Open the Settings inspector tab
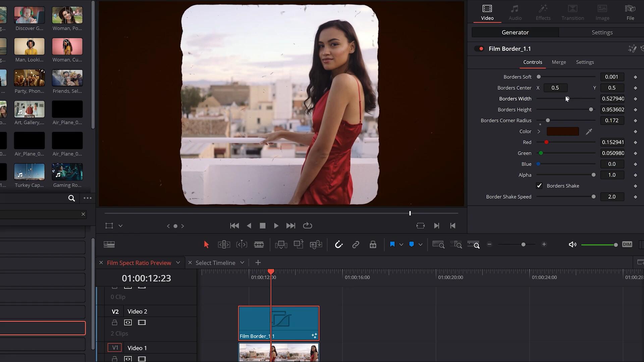 [x=602, y=33]
